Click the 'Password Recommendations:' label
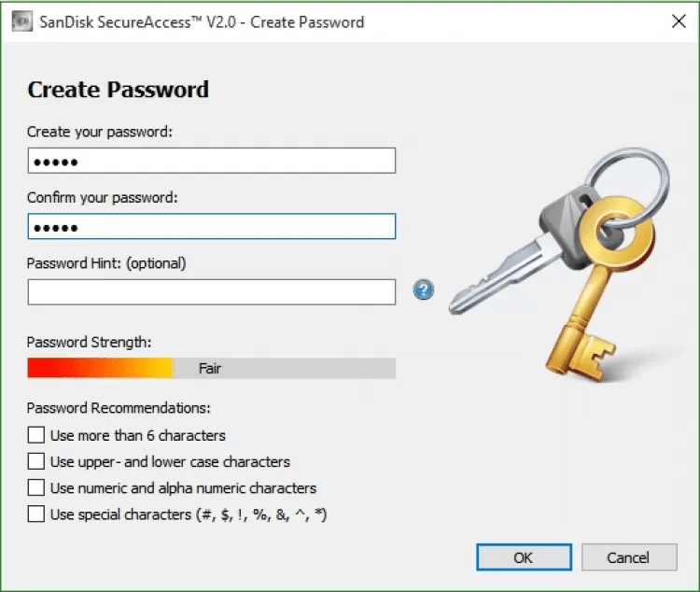 coord(119,408)
